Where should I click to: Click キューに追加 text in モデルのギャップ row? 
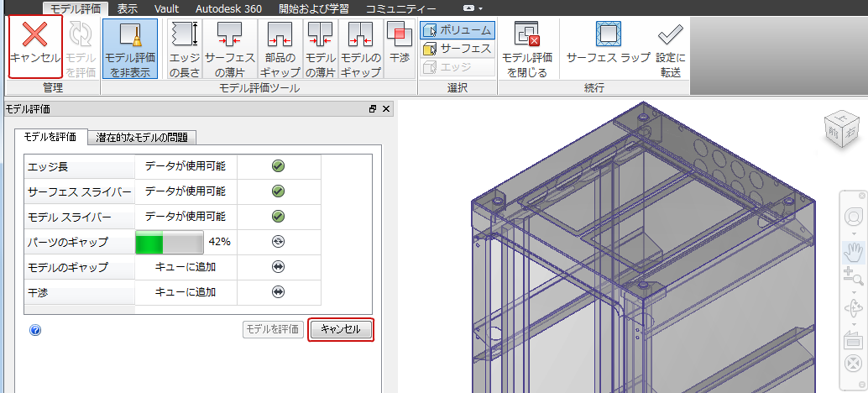[x=186, y=267]
